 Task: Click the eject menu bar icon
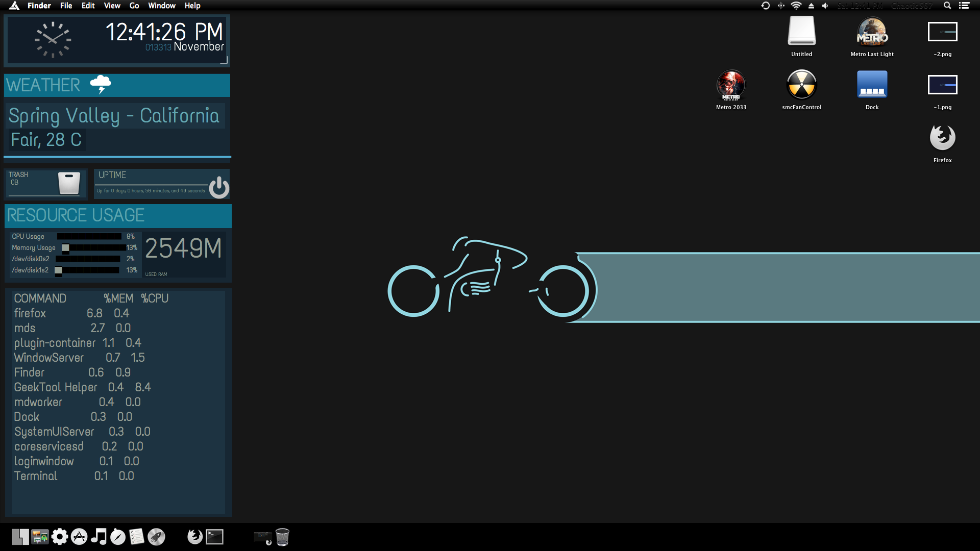coord(811,6)
